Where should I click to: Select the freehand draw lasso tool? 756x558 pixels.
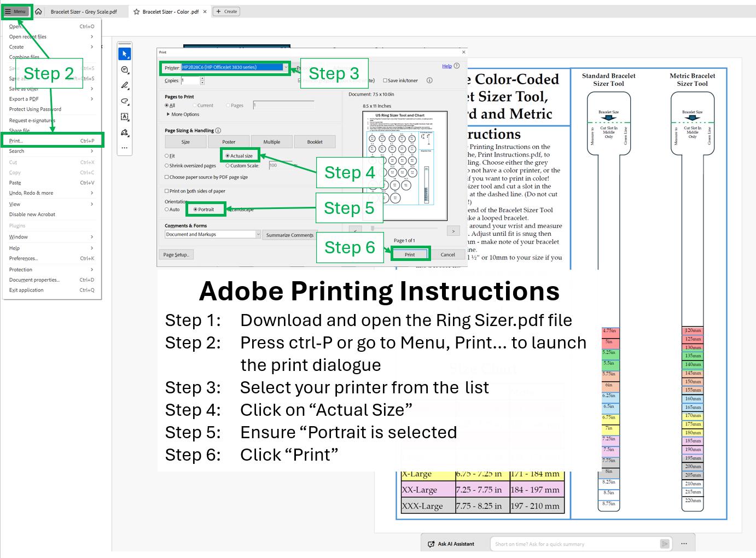click(x=125, y=101)
